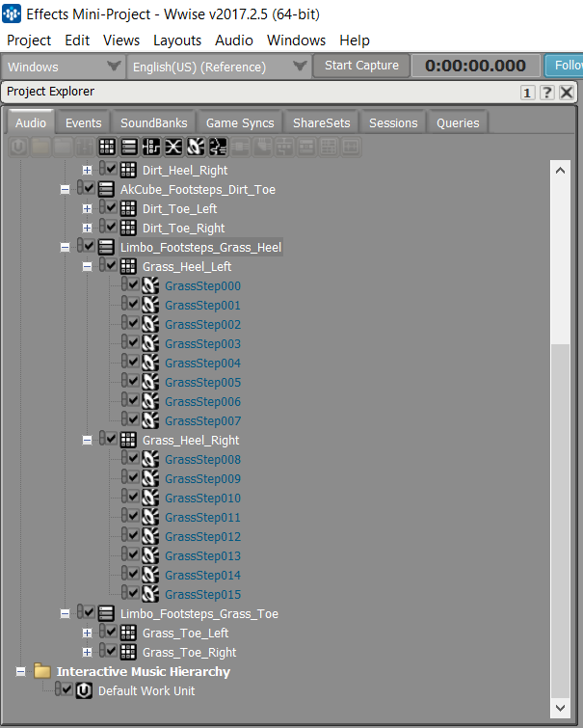Switch to the SoundBanks tab

point(153,122)
